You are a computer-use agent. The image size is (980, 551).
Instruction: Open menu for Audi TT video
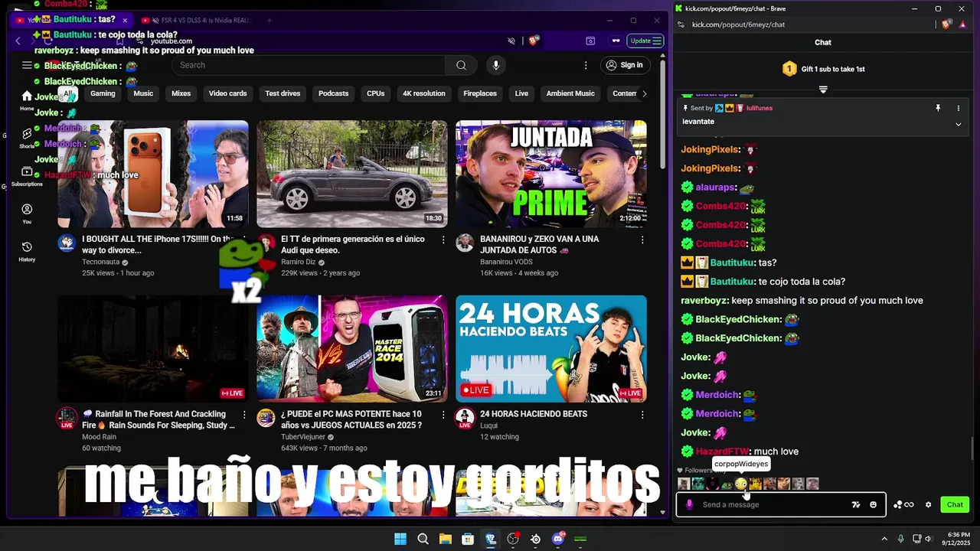(443, 240)
